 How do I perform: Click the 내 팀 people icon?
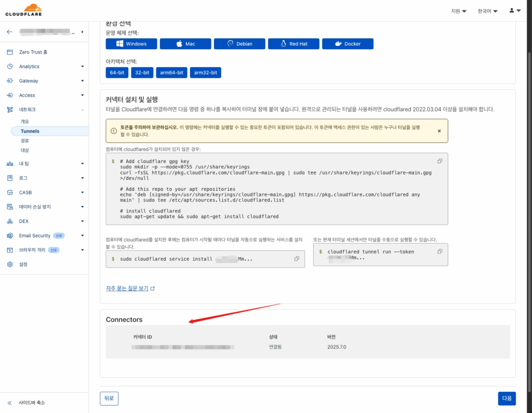10,164
